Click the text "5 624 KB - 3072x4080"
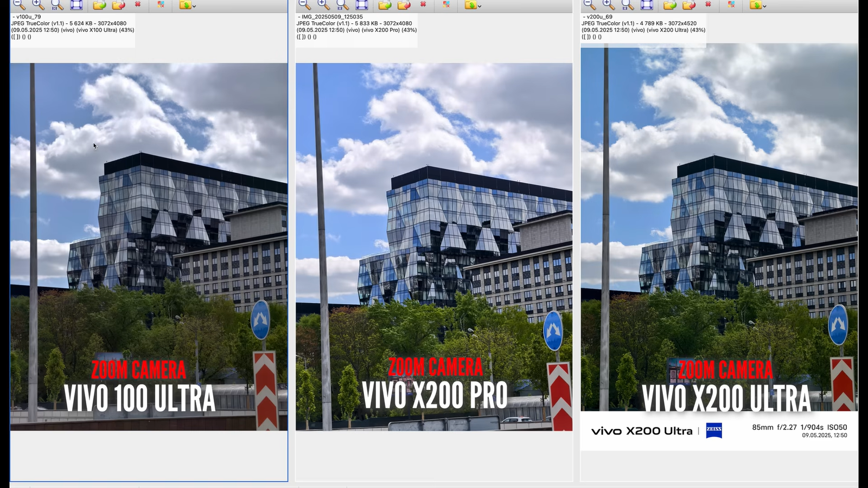 coord(98,23)
